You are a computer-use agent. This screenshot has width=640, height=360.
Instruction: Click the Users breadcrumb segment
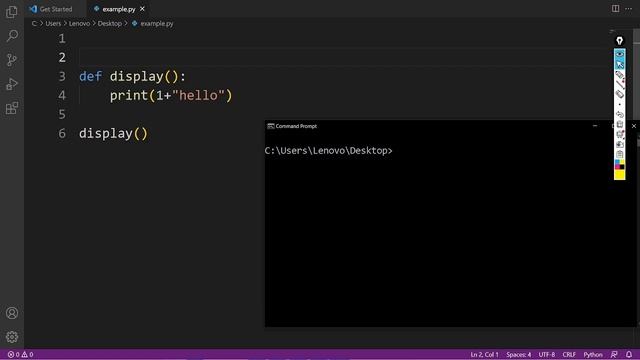point(53,24)
